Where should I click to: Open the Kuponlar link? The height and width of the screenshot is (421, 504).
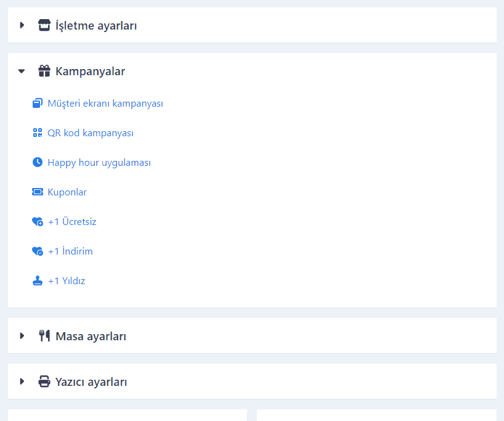[67, 192]
